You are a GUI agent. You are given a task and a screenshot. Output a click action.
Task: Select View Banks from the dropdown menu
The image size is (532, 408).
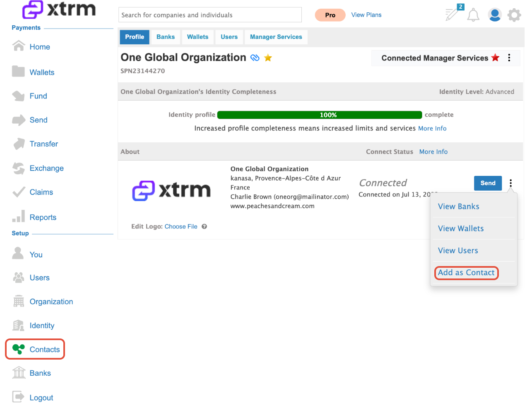pyautogui.click(x=459, y=206)
